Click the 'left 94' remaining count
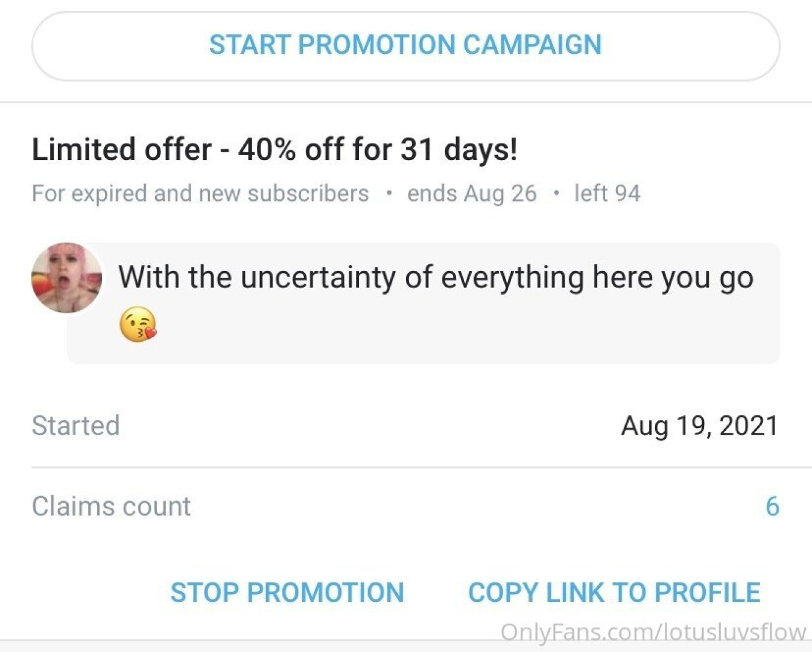The height and width of the screenshot is (652, 812). 607,194
